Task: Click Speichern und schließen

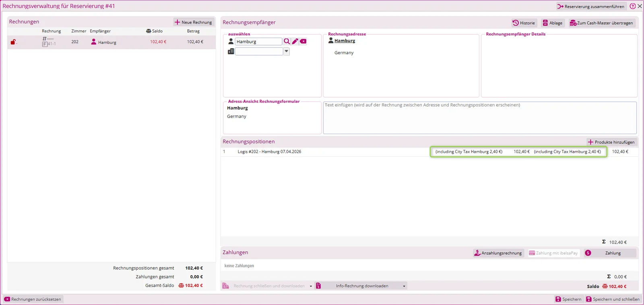Action: click(613, 299)
